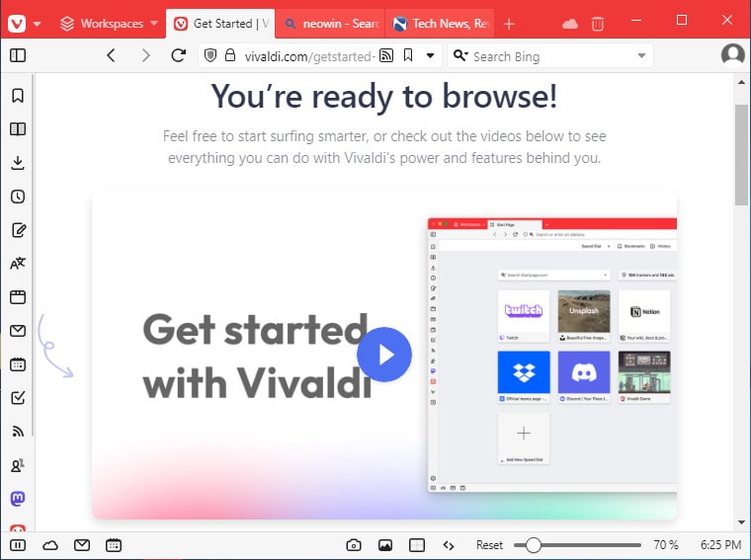
Task: Reset the page zoom level
Action: (489, 545)
